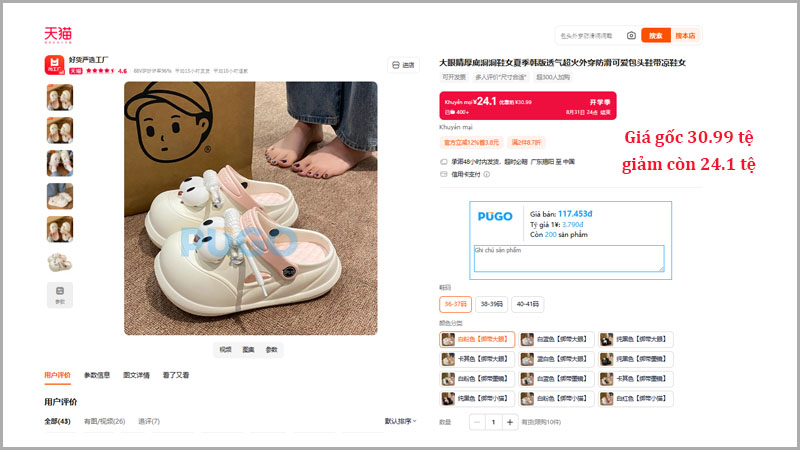Decrease quantity with the minus button
This screenshot has width=800, height=450.
point(477,422)
